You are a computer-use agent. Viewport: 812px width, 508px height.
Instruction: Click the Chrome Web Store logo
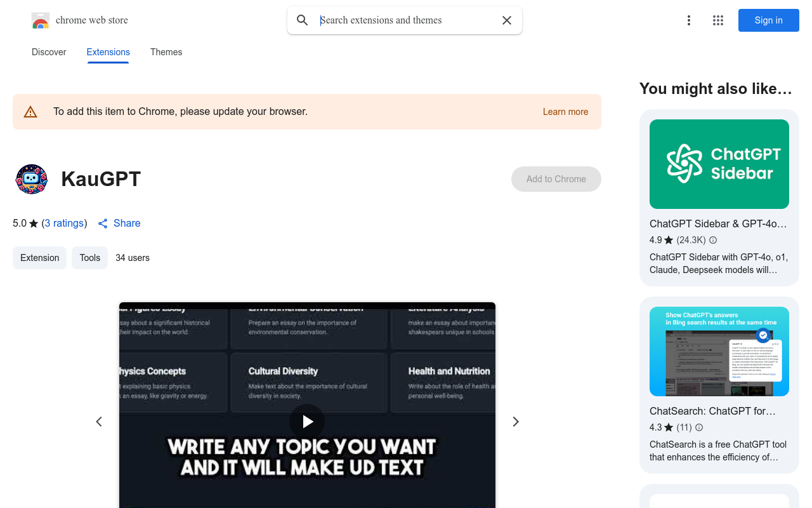tap(41, 20)
